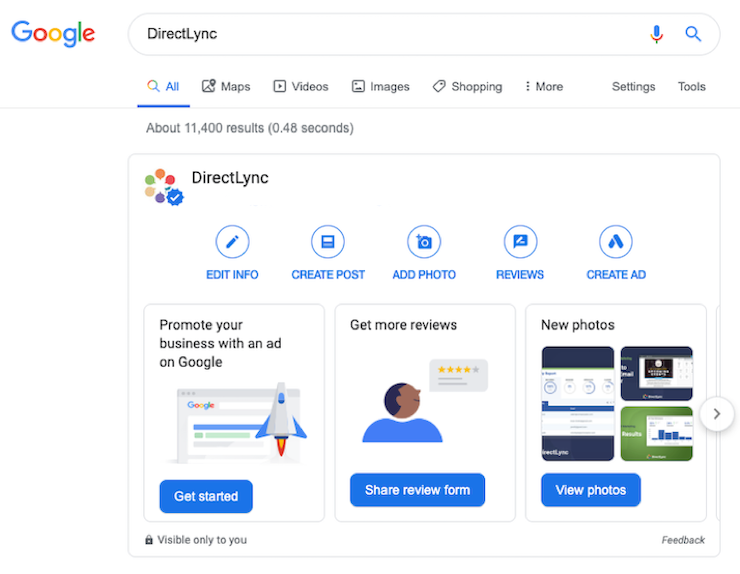
Task: Click the Share review form button
Action: click(417, 490)
